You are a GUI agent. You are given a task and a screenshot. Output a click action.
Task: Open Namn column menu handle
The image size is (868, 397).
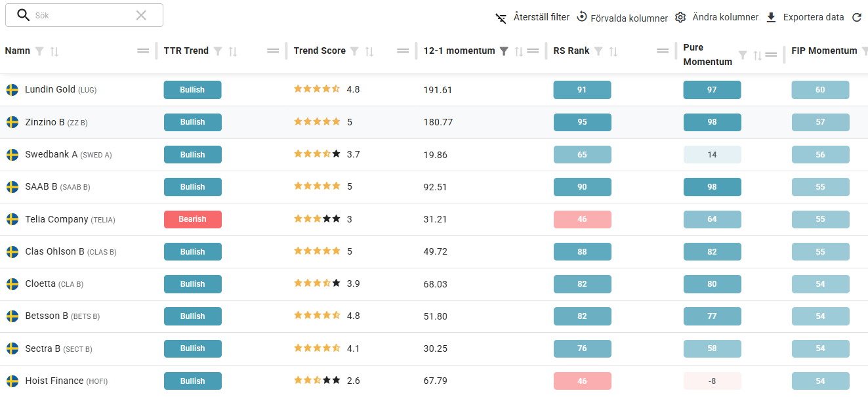[143, 51]
